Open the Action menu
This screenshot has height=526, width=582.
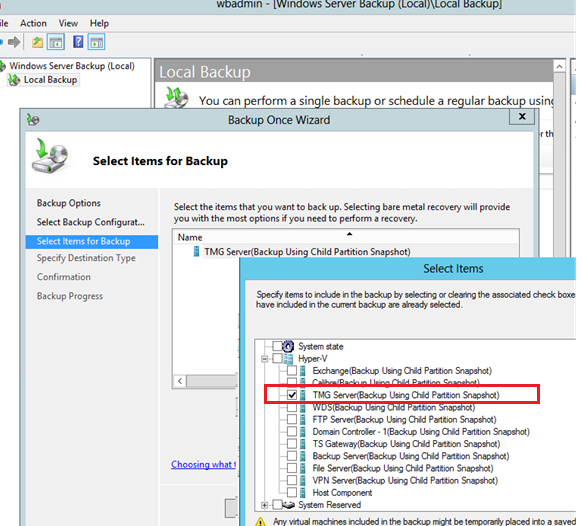[33, 23]
